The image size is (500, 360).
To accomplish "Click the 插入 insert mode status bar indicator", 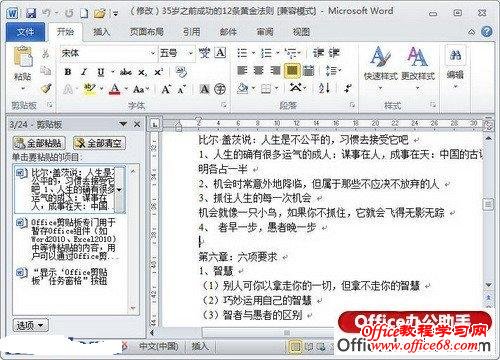I will click(200, 346).
